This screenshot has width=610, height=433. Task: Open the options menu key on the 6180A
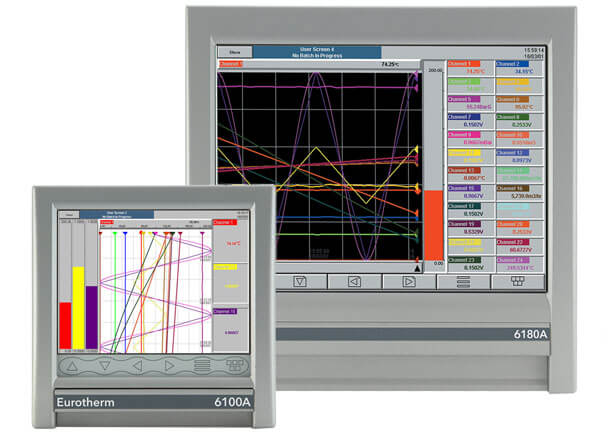pyautogui.click(x=463, y=282)
